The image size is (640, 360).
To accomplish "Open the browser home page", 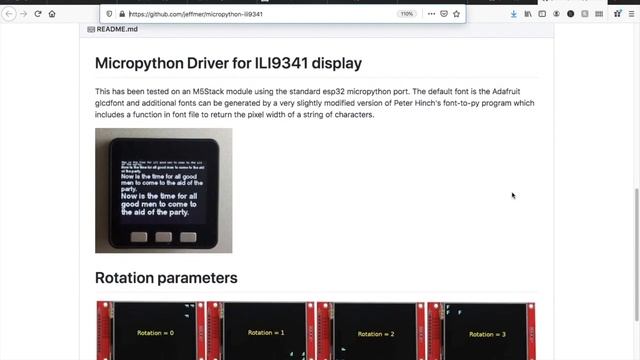I will 52,14.
